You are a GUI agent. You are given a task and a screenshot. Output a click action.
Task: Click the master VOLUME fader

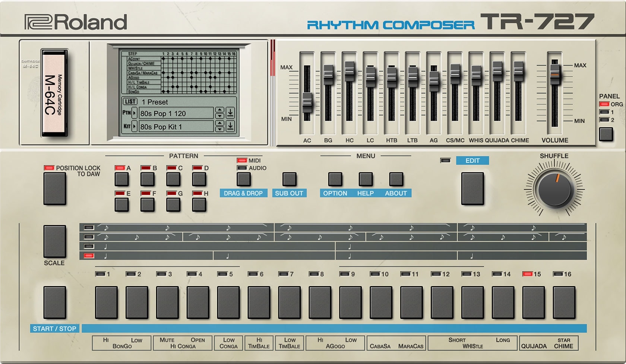click(555, 74)
